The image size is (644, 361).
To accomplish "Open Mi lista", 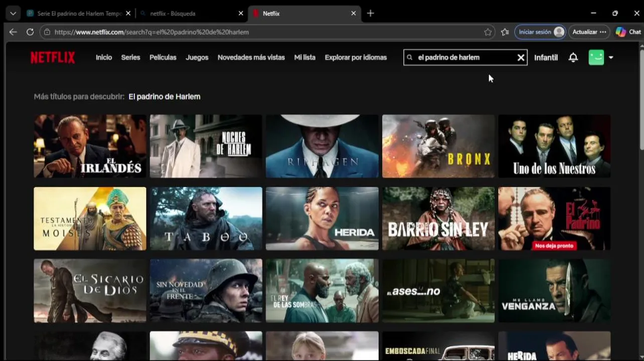I will pos(305,58).
